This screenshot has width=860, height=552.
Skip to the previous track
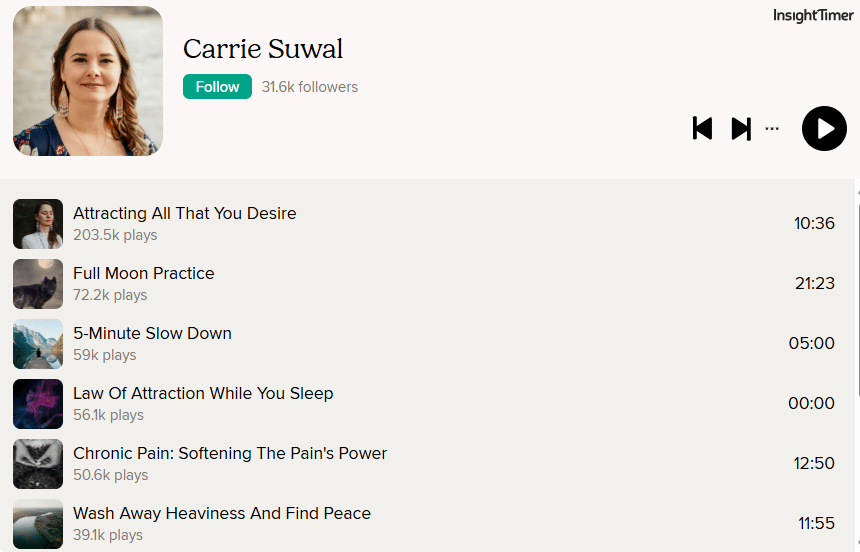click(x=702, y=128)
